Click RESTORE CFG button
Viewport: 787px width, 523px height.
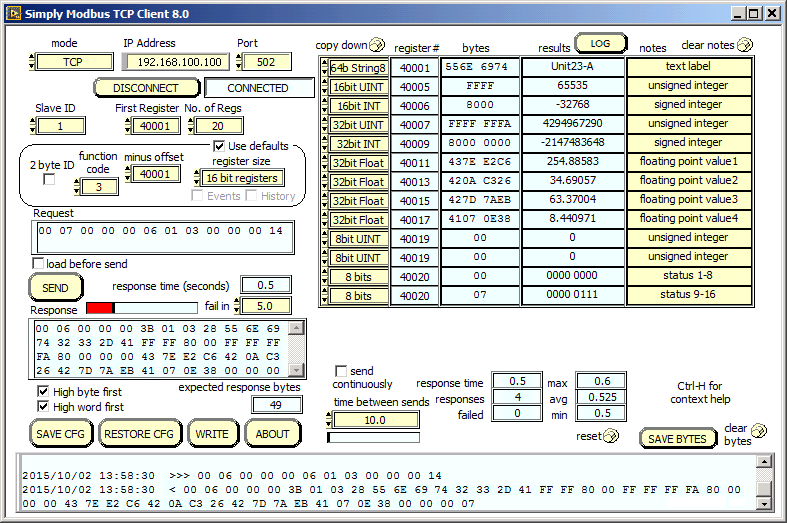pos(139,434)
